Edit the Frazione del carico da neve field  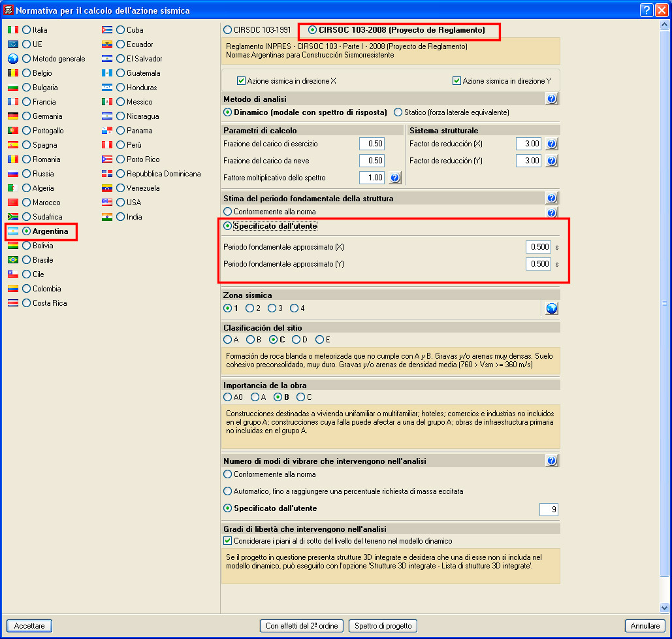(x=372, y=161)
